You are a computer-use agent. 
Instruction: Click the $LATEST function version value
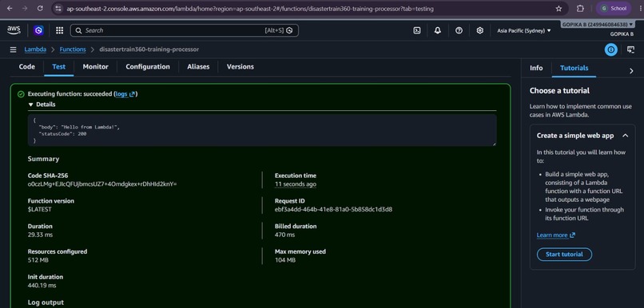[x=40, y=210]
